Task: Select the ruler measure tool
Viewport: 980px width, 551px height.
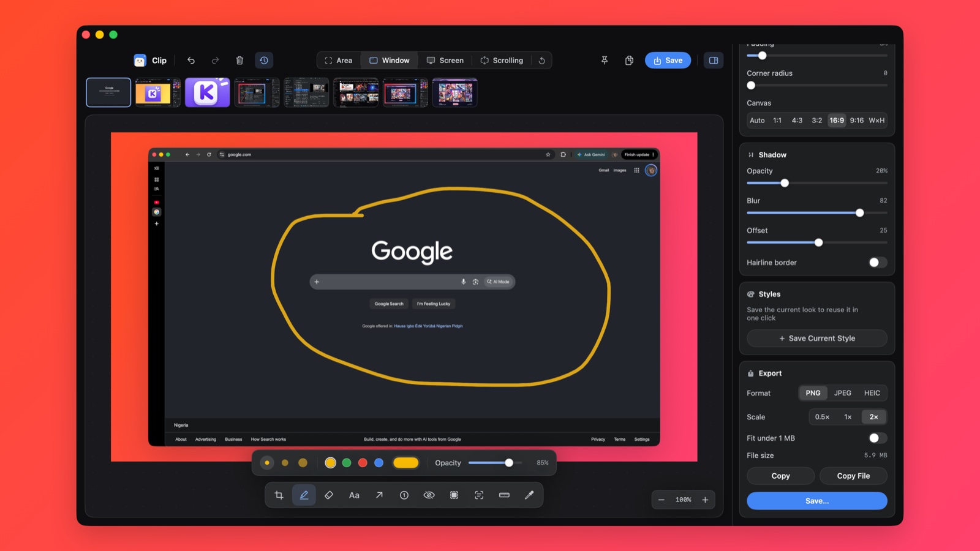Action: tap(504, 495)
